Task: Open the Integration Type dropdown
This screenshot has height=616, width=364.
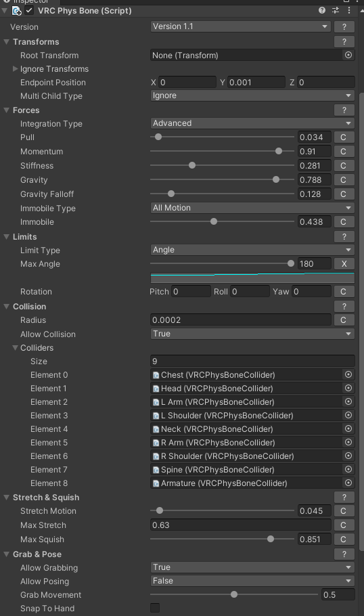Action: point(252,123)
